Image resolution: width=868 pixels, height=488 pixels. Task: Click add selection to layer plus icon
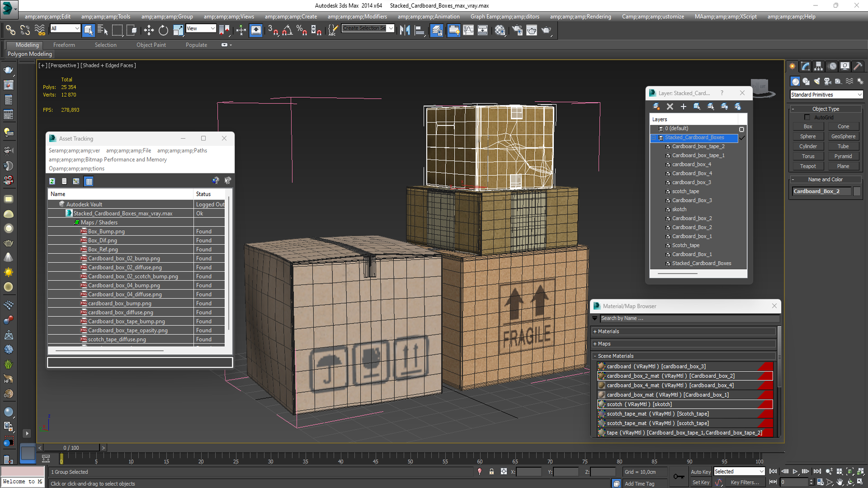[684, 107]
